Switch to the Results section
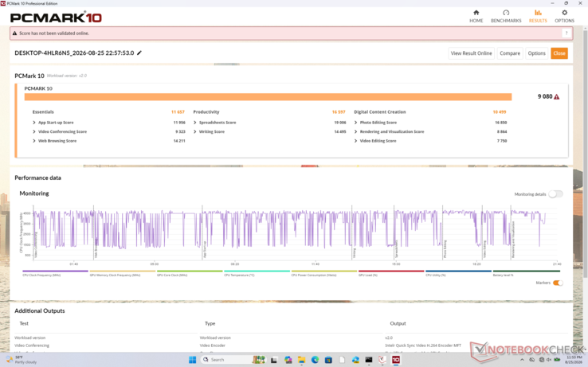Viewport: 588px width, 367px height. (x=538, y=17)
